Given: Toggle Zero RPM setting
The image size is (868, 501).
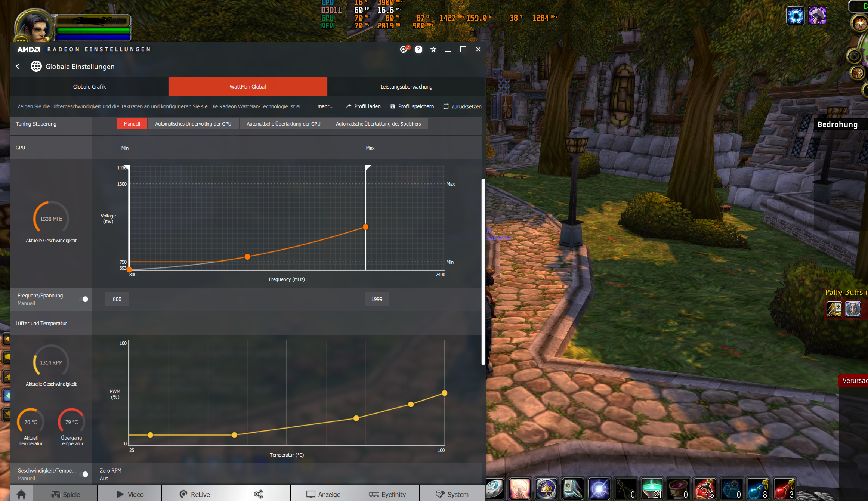Looking at the screenshot, I should [111, 474].
